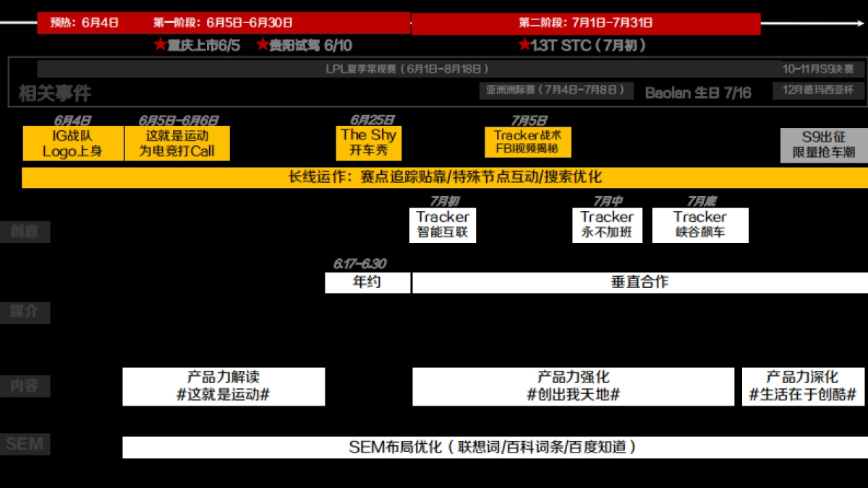
Task: Select the 垂直合作 white bar
Action: tap(639, 282)
